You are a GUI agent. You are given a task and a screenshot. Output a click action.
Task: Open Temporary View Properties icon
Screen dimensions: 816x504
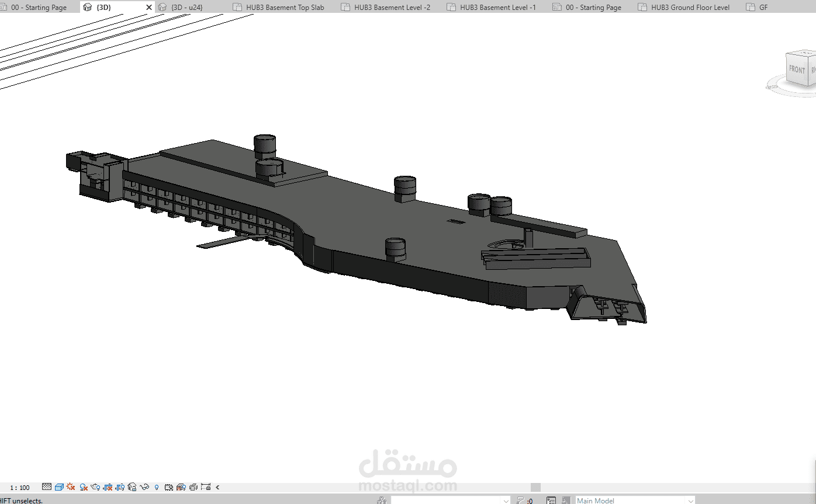click(x=169, y=487)
